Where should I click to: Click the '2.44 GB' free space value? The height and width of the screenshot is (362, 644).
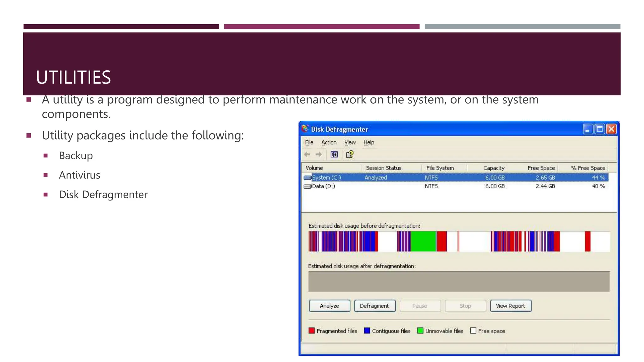(x=545, y=186)
